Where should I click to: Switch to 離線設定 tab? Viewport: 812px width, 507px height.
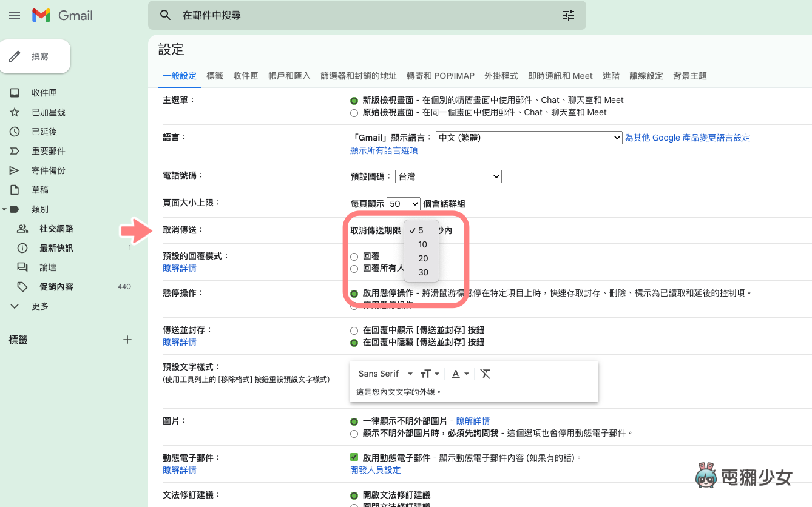[646, 76]
